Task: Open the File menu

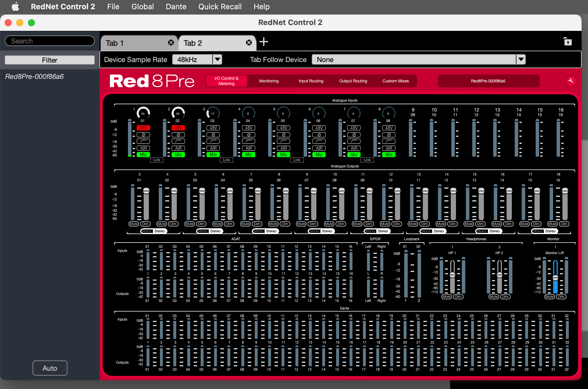Action: pos(113,6)
